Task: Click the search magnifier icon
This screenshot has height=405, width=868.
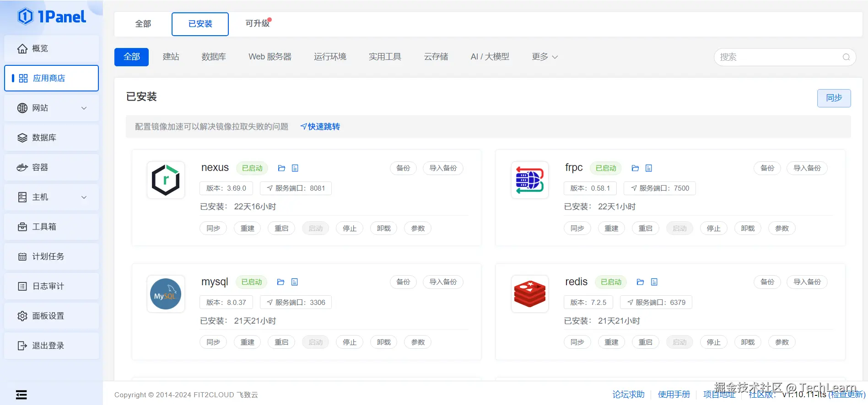Action: [846, 57]
